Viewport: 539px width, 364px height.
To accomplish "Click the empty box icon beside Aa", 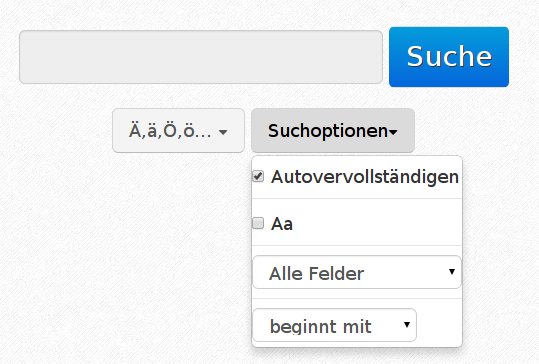I will [x=258, y=223].
